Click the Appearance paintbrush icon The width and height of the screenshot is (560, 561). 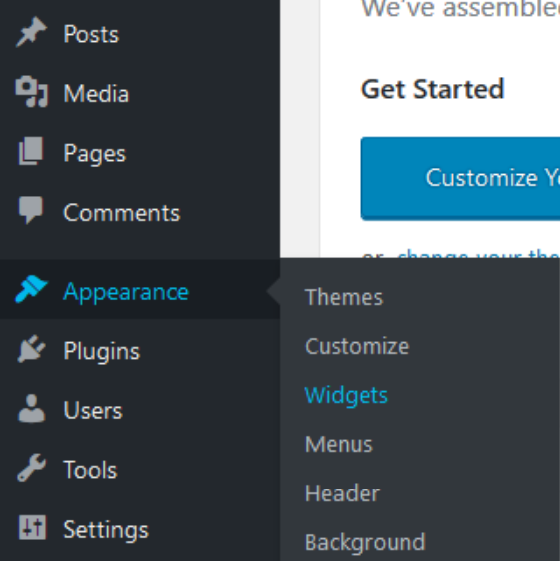pos(31,289)
